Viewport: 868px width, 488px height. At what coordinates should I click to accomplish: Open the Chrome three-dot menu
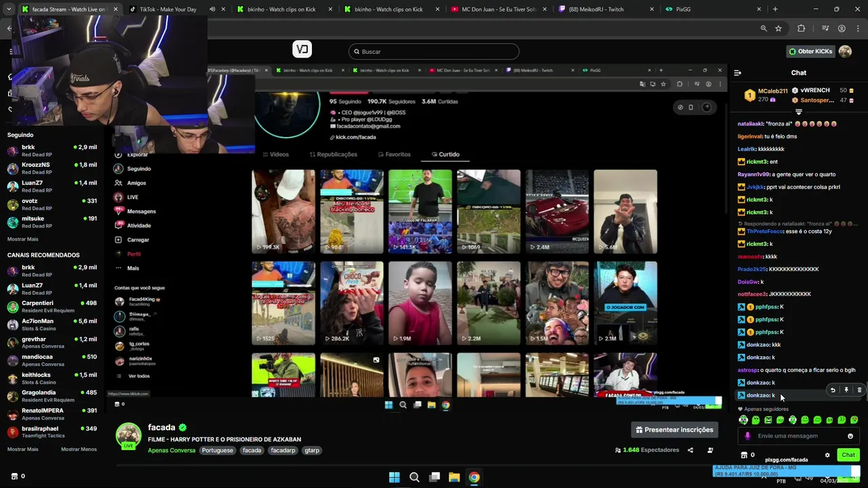tap(857, 28)
